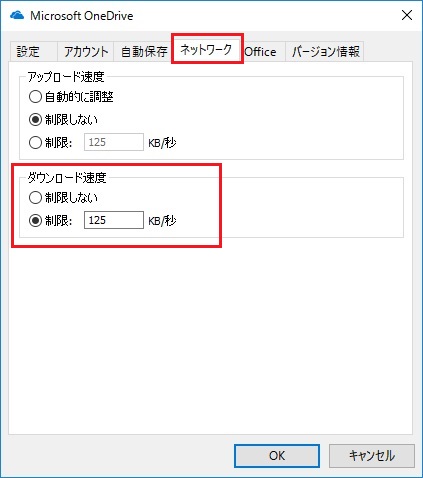Select upload speed 自動的に調整 radio button
The image size is (423, 478).
pos(35,97)
